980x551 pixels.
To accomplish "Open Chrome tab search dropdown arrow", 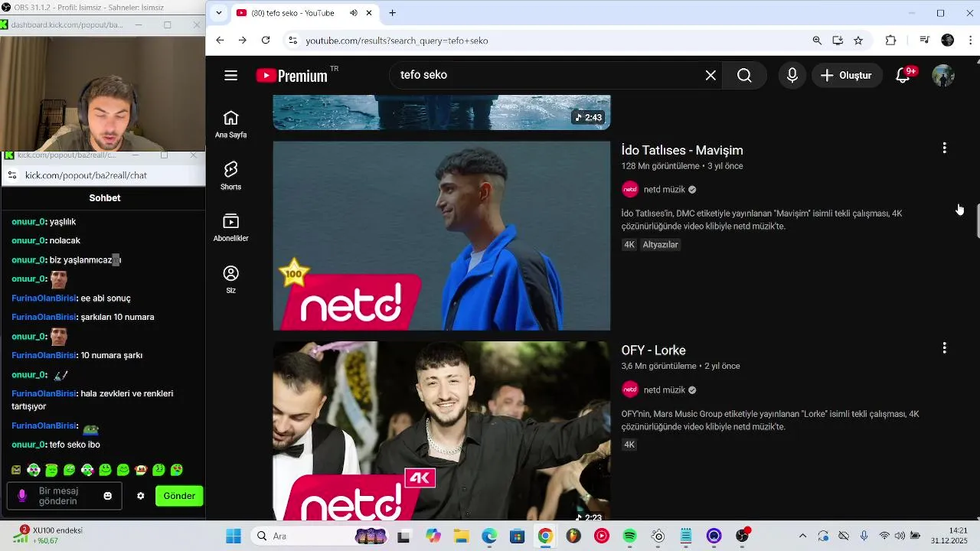I will [x=219, y=13].
